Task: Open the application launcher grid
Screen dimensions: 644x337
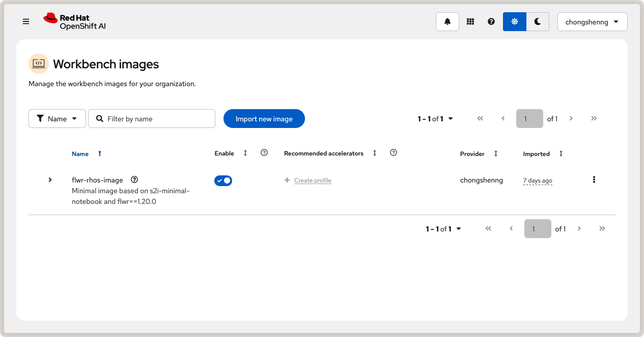Action: coord(470,21)
